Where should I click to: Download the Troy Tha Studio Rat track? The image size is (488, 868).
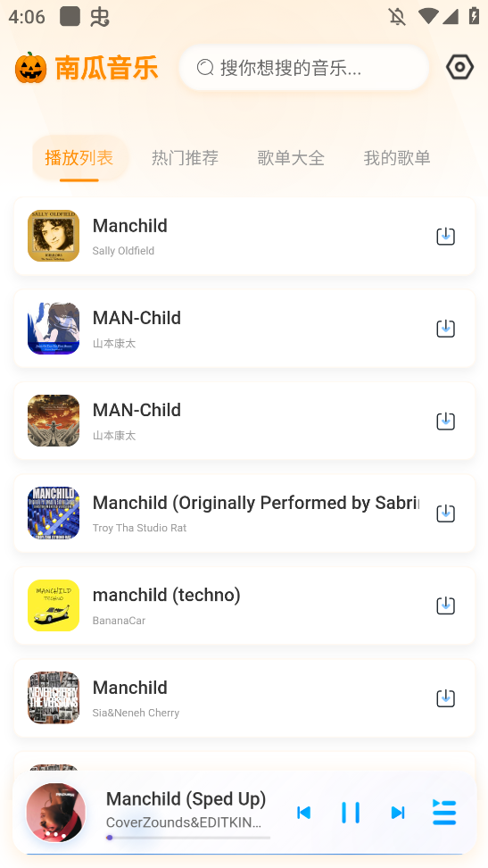click(x=445, y=513)
